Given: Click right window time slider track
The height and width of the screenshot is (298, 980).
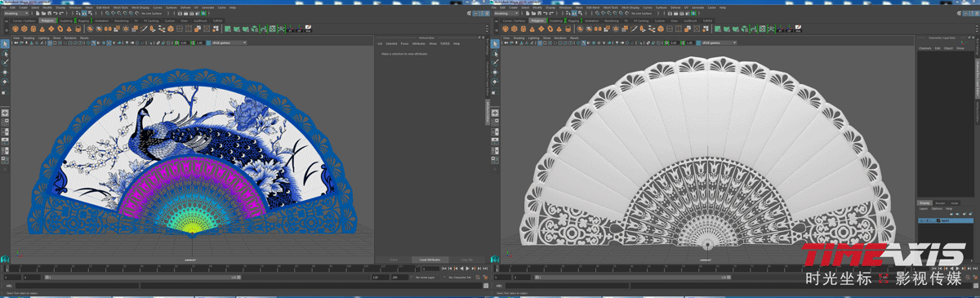Looking at the screenshot, I should pyautogui.click(x=704, y=268).
